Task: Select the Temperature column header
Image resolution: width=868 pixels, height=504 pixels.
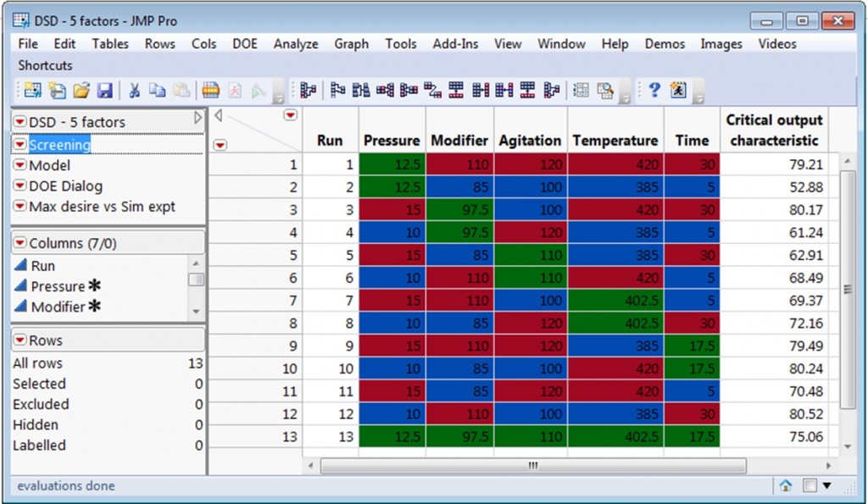Action: click(x=615, y=141)
